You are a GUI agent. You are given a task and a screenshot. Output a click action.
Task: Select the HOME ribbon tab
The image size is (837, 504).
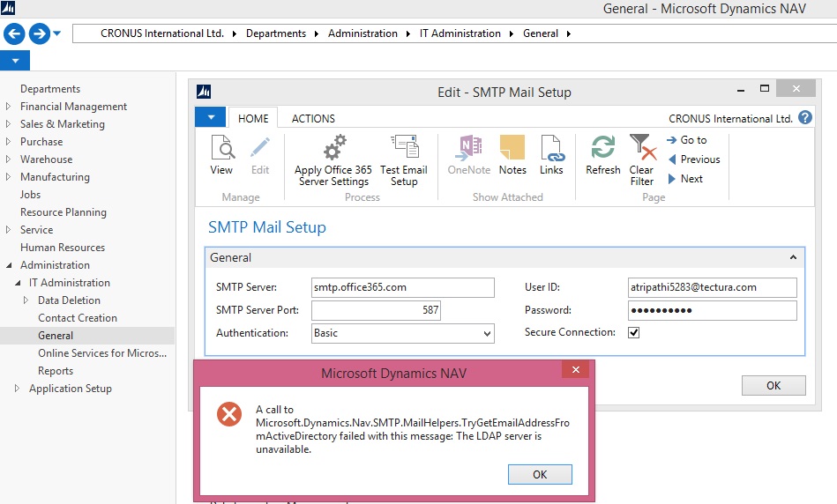(253, 118)
